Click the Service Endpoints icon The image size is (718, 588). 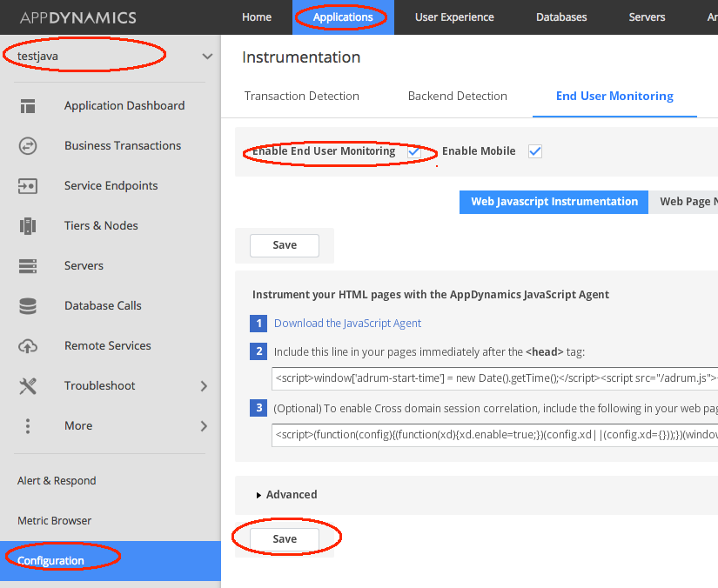28,186
